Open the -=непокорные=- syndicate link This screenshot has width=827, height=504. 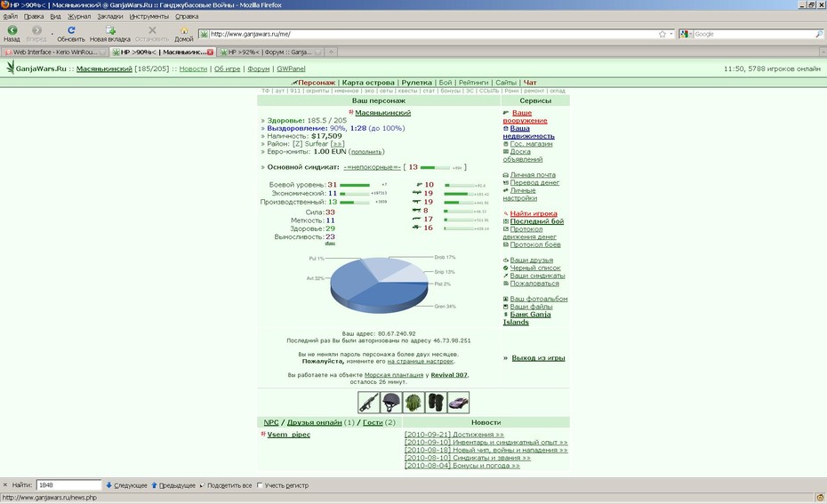tap(373, 167)
